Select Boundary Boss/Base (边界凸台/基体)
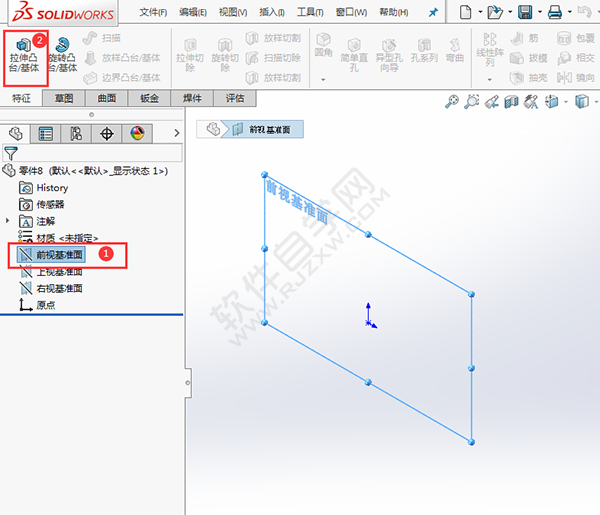Viewport: 600px width, 515px height. (122, 78)
